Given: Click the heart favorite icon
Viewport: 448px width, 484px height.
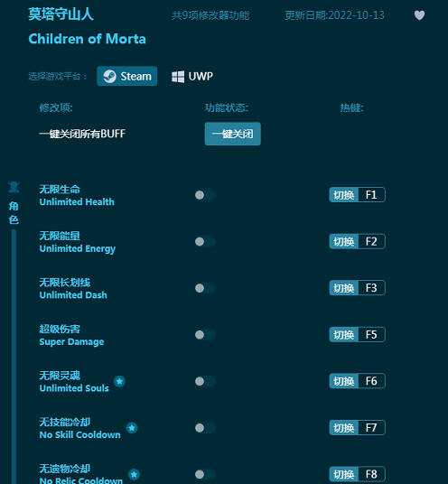Looking at the screenshot, I should (x=419, y=15).
